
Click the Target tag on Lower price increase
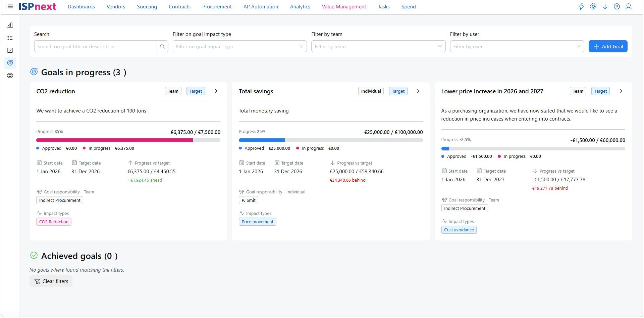coord(601,91)
